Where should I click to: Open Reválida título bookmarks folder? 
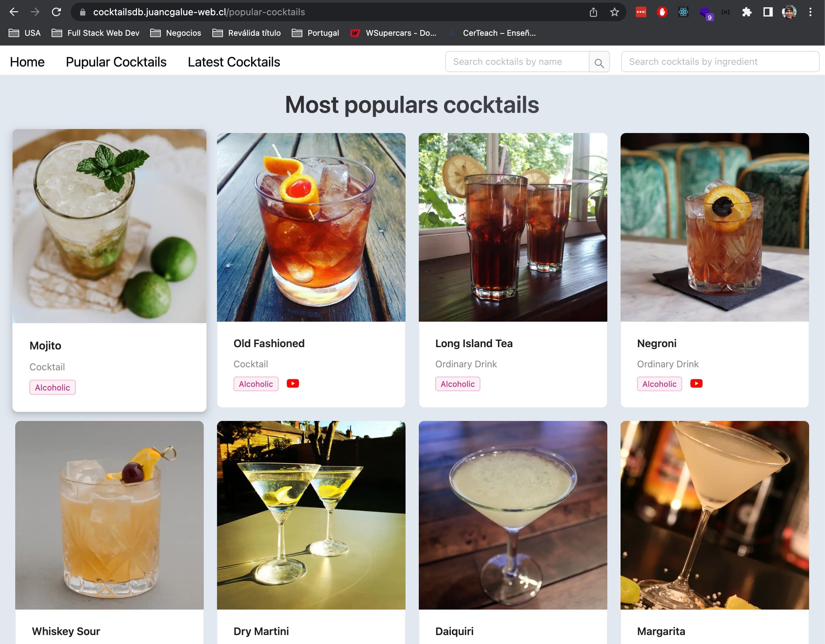pos(247,33)
